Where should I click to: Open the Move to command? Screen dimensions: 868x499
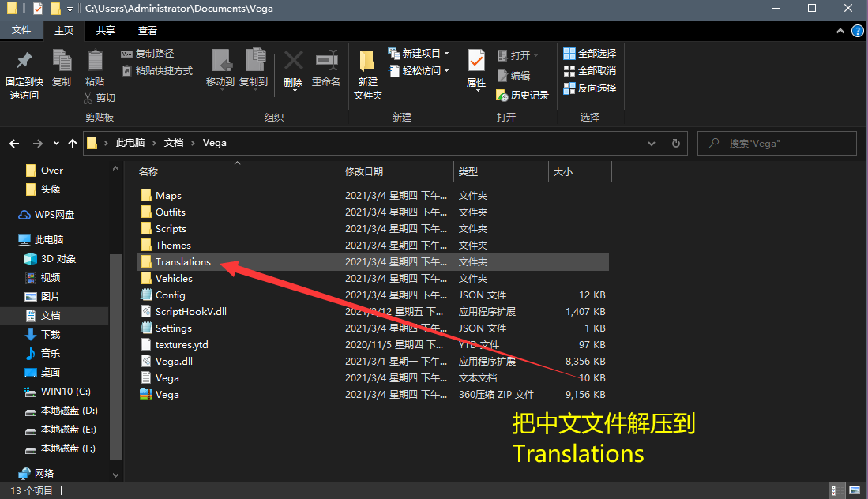tap(220, 68)
